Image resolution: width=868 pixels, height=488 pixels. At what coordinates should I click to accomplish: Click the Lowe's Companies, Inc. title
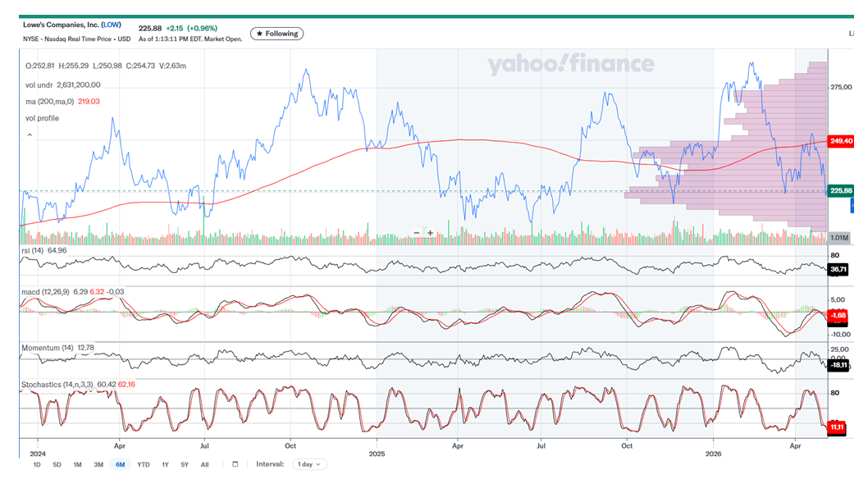click(62, 25)
